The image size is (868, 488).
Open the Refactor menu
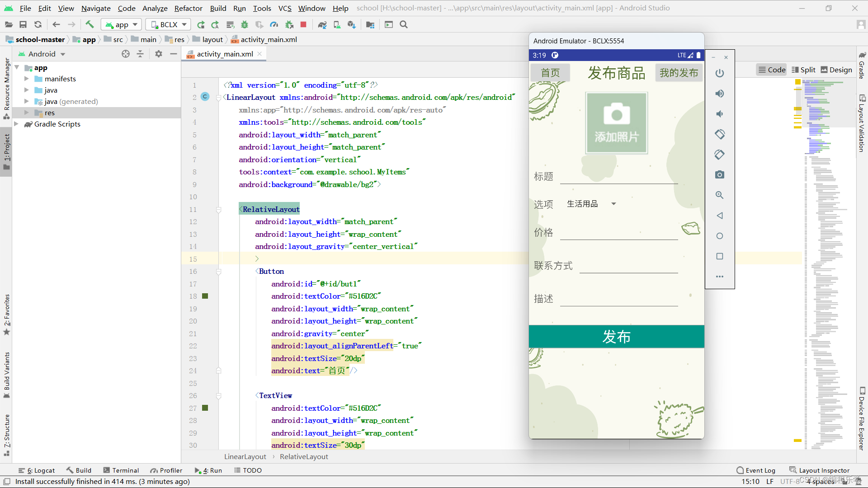tap(188, 8)
